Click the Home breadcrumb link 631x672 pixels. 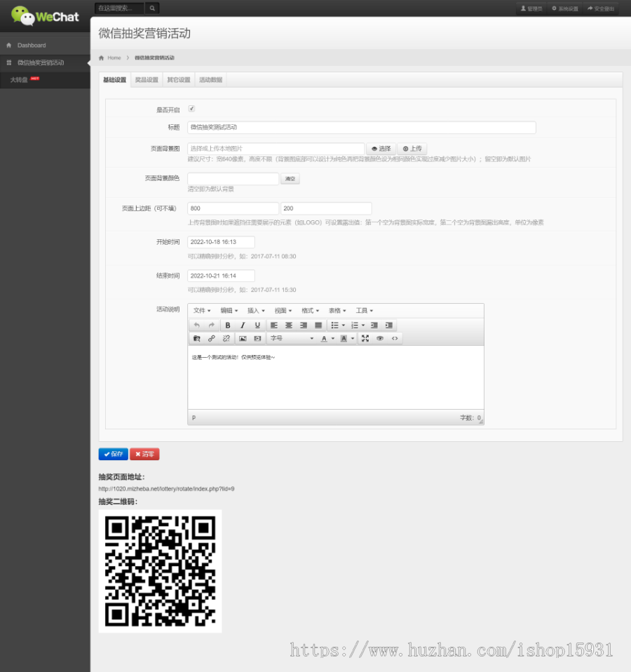[114, 58]
